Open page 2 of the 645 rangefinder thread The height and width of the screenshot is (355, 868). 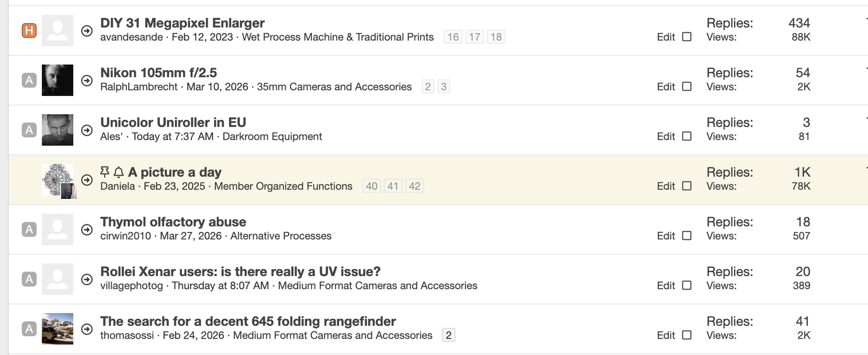[448, 334]
